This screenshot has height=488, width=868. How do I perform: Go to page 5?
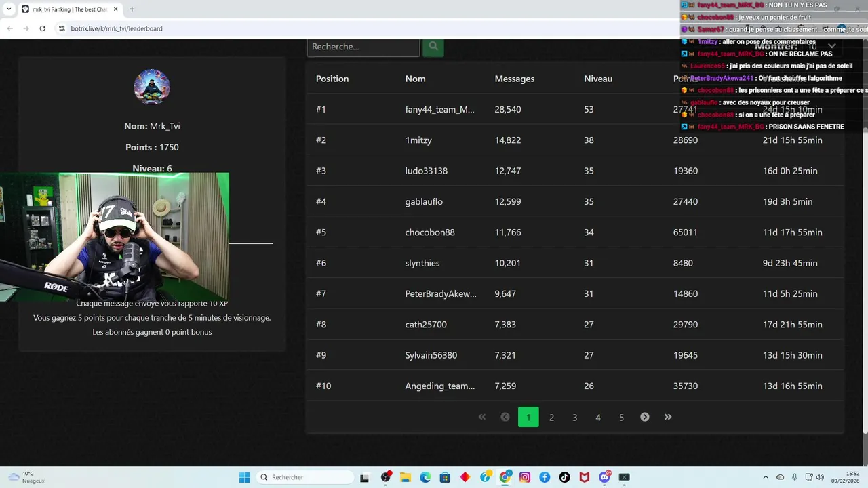(621, 417)
